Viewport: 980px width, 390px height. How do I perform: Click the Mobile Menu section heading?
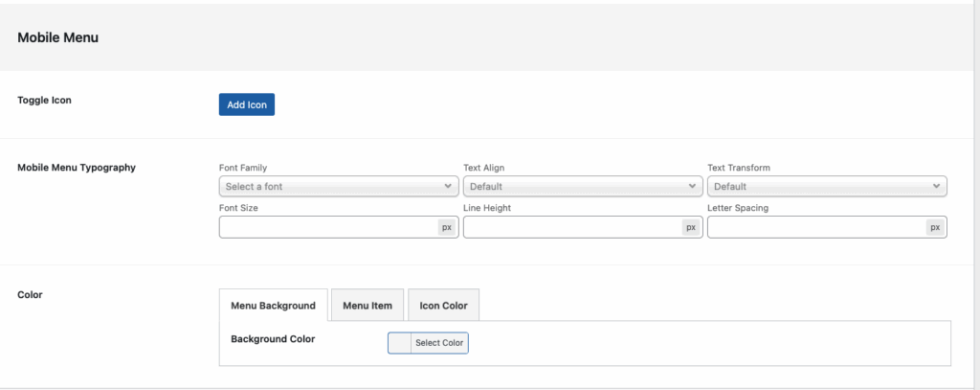(58, 38)
